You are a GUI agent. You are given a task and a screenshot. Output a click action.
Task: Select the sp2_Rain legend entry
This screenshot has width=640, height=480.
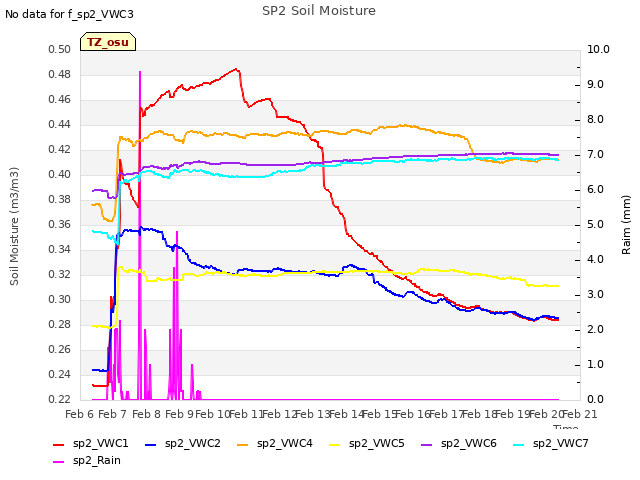(x=87, y=460)
